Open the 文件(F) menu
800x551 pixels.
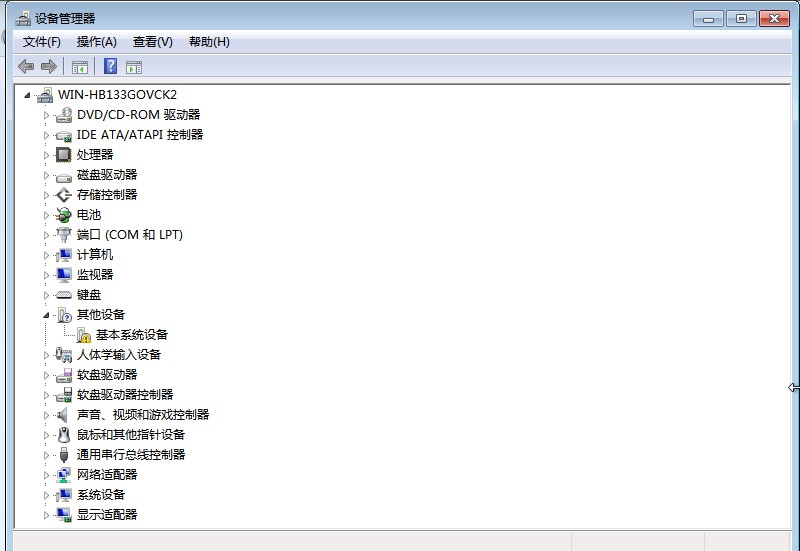tap(42, 42)
